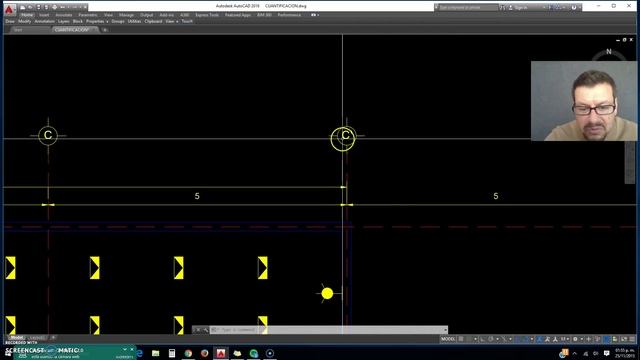This screenshot has height=360, width=640.
Task: Close the command line with its X button
Action: [x=198, y=330]
